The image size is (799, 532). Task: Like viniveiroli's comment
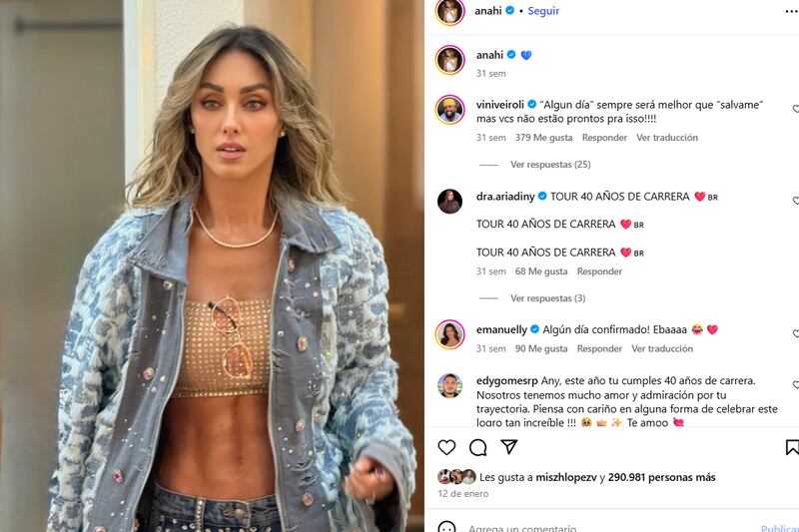click(796, 109)
